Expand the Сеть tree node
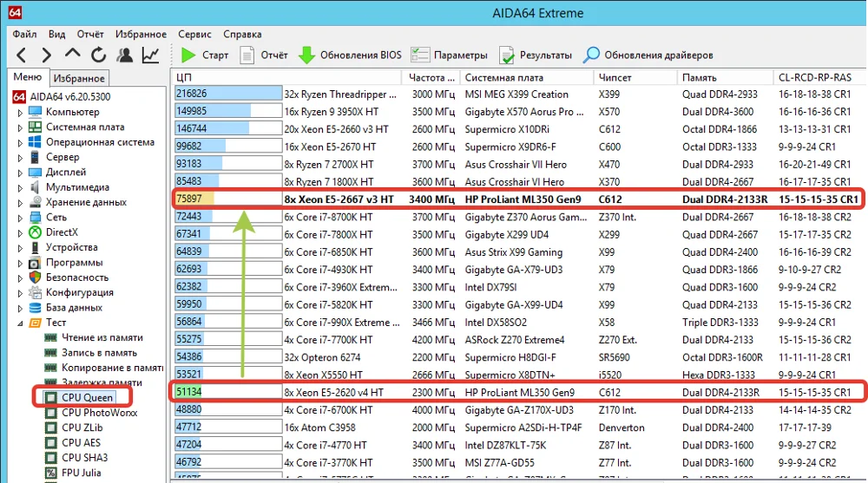This screenshot has height=483, width=868. (x=20, y=218)
